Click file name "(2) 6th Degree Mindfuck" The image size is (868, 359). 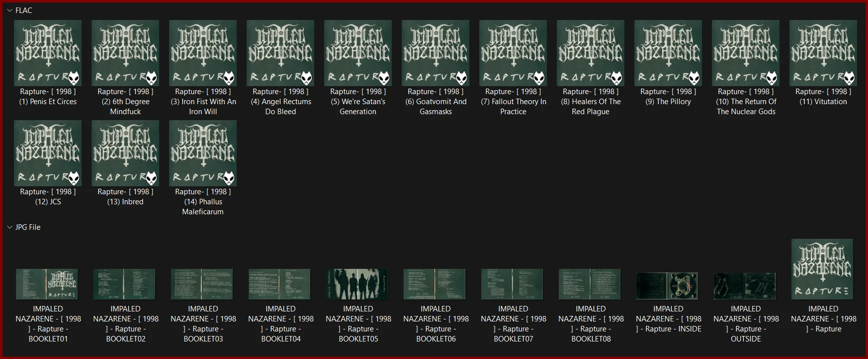(126, 102)
